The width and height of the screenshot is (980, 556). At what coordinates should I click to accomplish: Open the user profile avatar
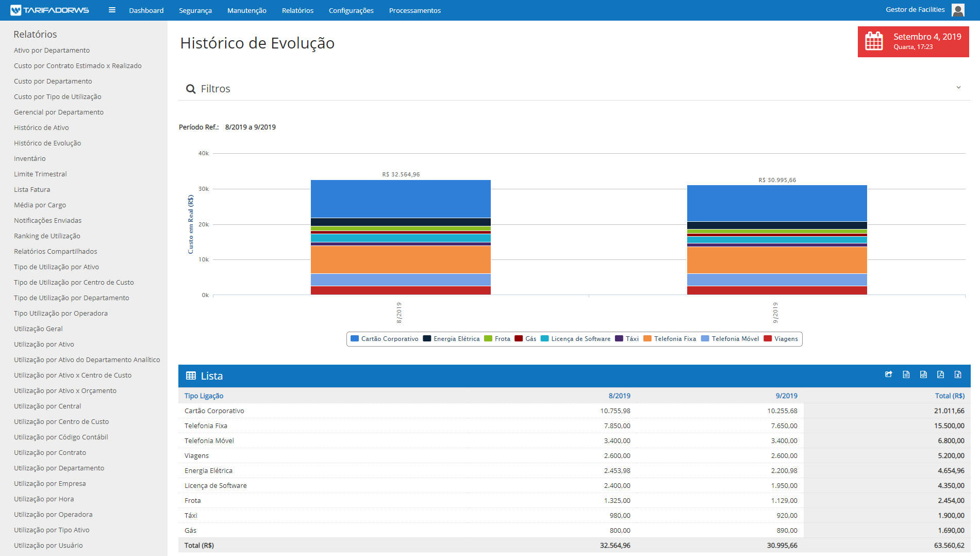[958, 10]
